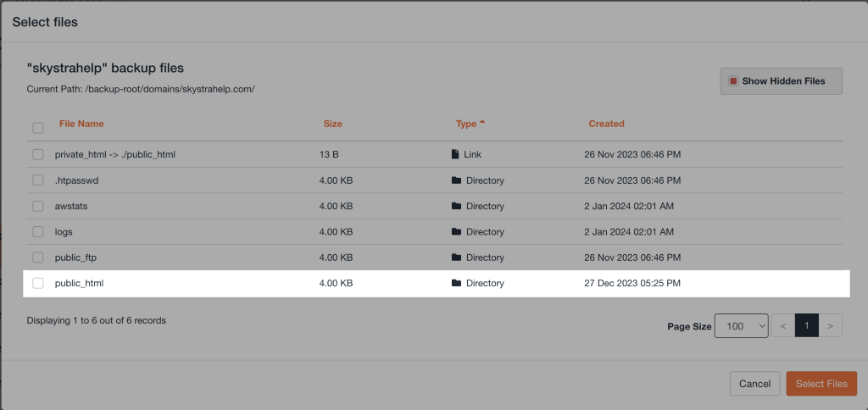Sort by Created column header

606,124
